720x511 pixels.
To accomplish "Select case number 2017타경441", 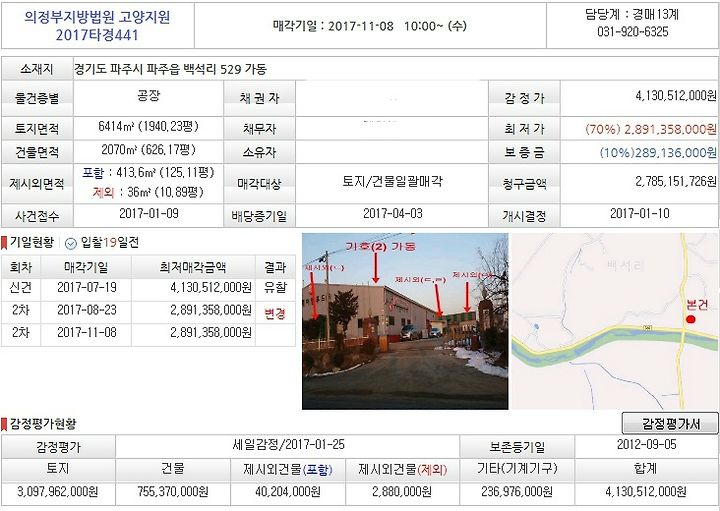I will pyautogui.click(x=97, y=35).
